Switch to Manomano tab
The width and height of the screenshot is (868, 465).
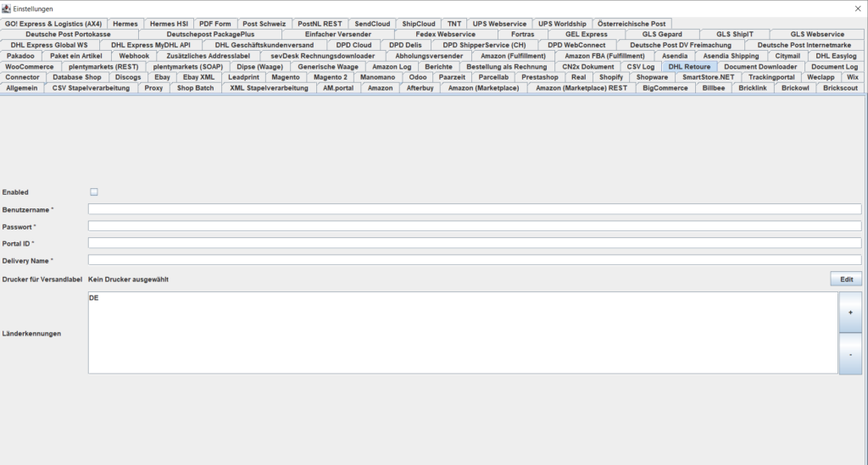377,77
